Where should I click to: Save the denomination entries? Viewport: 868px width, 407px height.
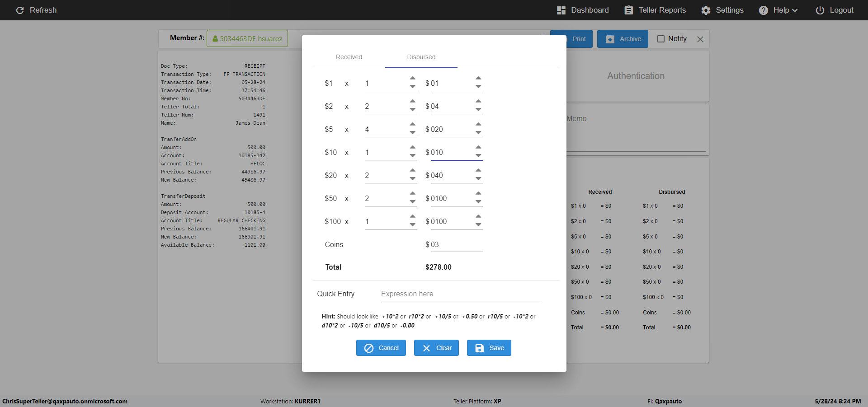pyautogui.click(x=489, y=348)
